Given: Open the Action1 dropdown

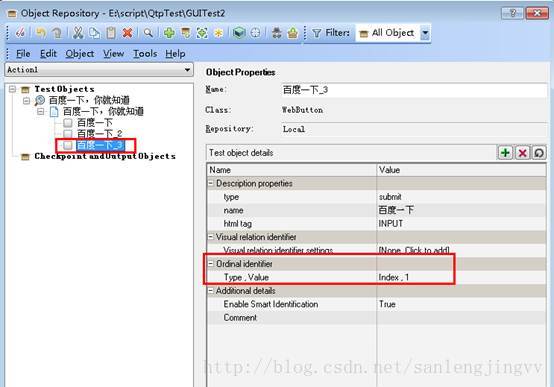Looking at the screenshot, I should (x=188, y=70).
